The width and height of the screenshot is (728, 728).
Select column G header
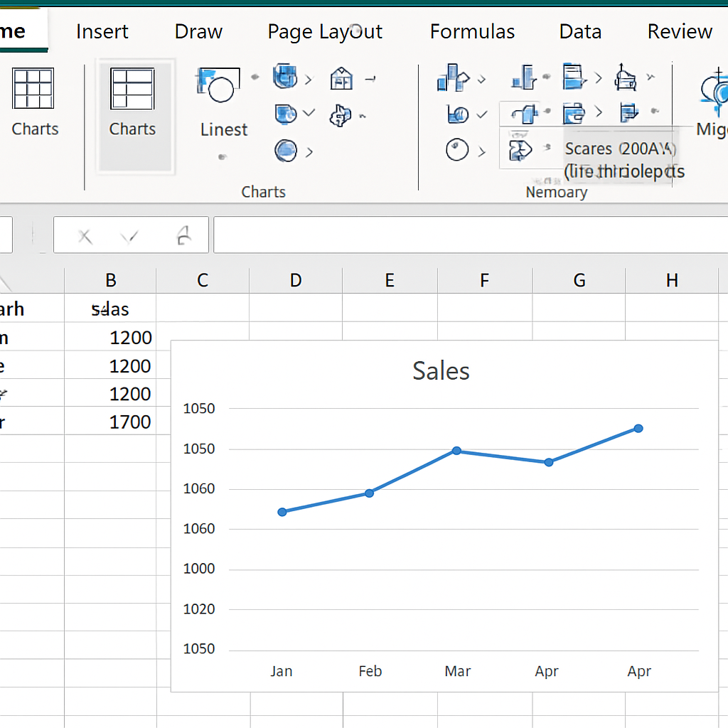579,280
